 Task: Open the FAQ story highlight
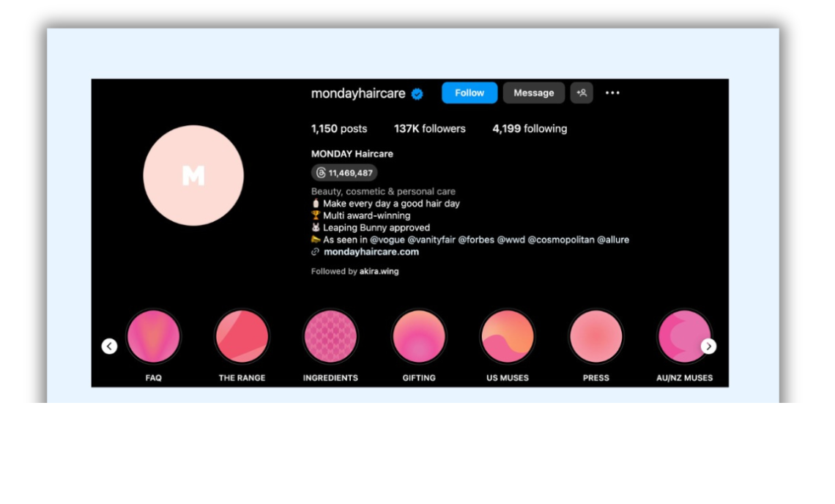154,337
